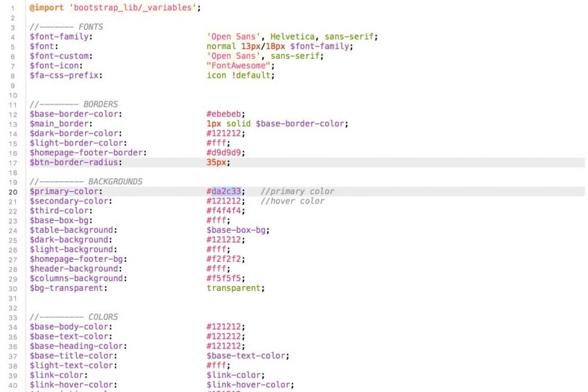Click the #d9d9d9 color value
The height and width of the screenshot is (392, 588).
tap(226, 153)
